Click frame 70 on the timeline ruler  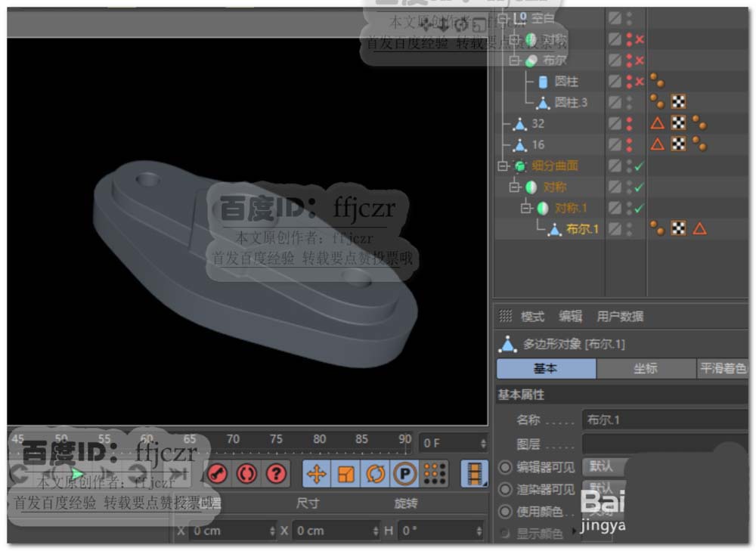[x=233, y=439]
